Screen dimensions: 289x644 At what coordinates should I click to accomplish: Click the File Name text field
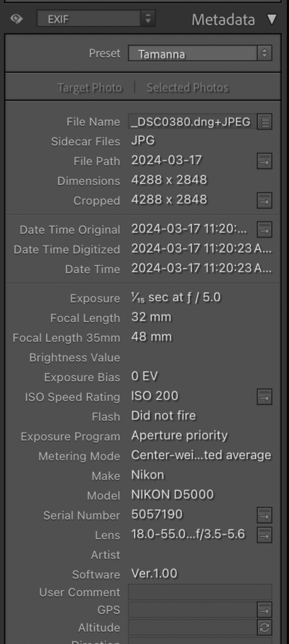click(192, 122)
